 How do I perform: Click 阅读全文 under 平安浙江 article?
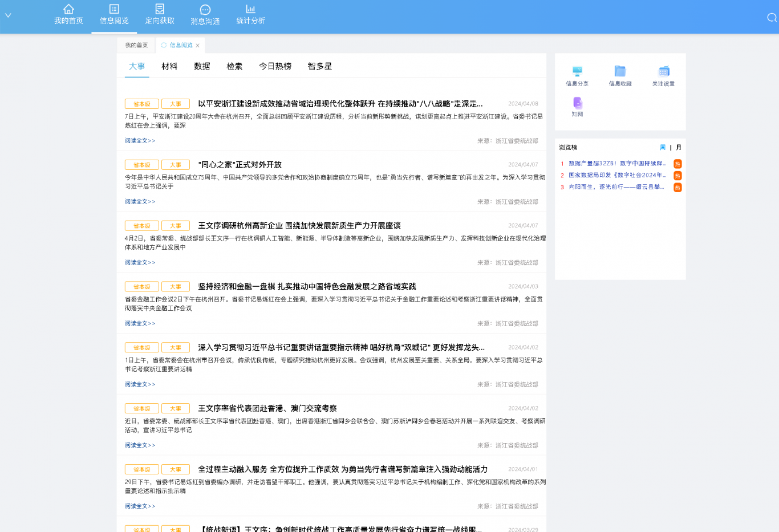pos(140,141)
